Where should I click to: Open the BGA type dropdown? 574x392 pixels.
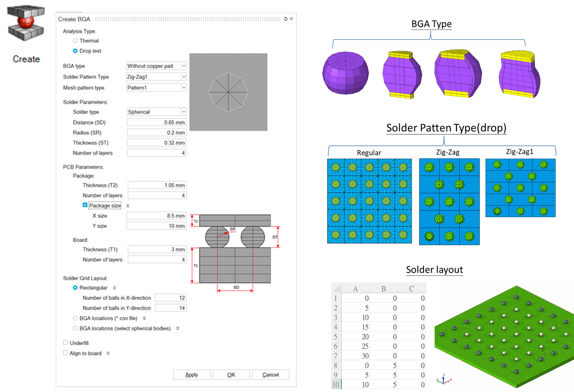point(183,66)
